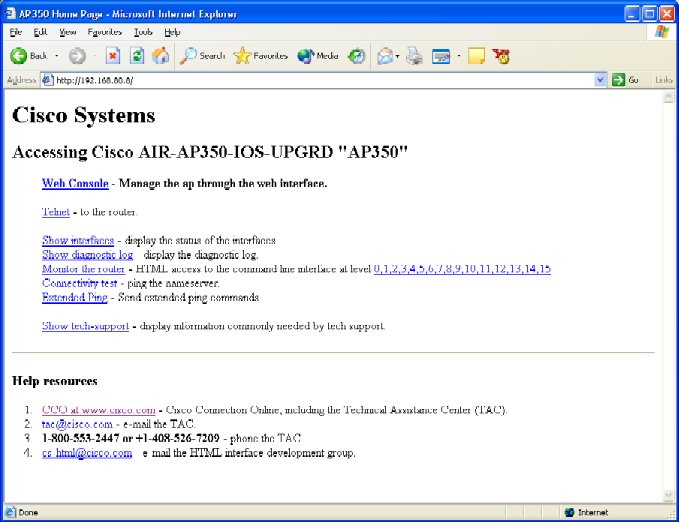679x522 pixels.
Task: Click the green Go arrow button
Action: pos(618,80)
